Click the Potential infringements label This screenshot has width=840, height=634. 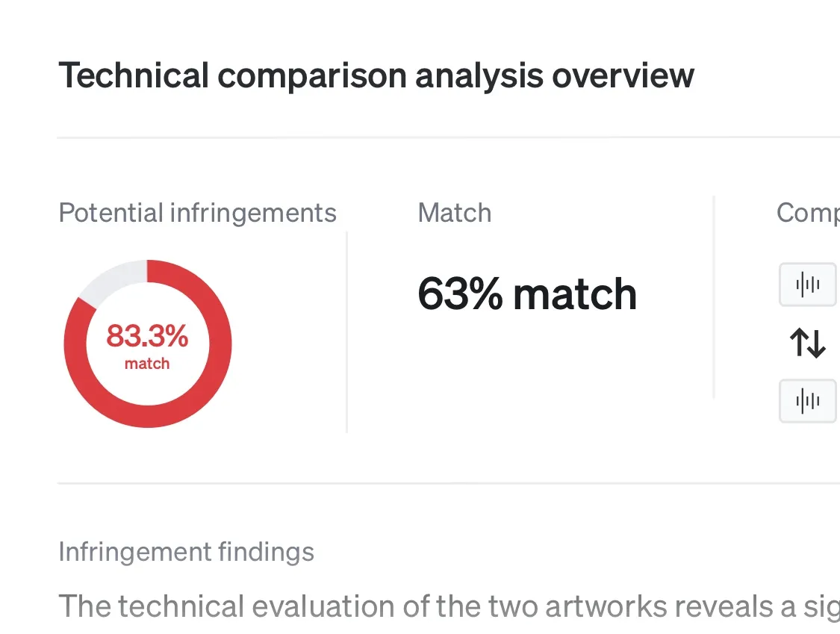[197, 213]
